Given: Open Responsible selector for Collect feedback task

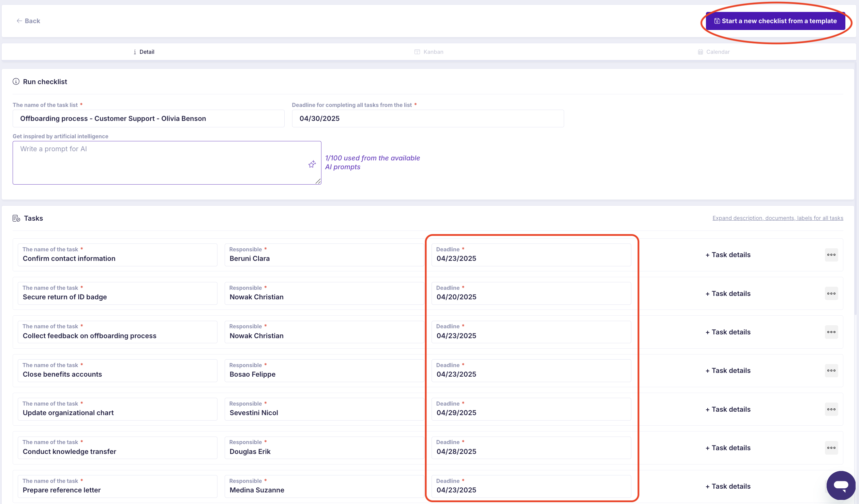Looking at the screenshot, I should pos(324,332).
